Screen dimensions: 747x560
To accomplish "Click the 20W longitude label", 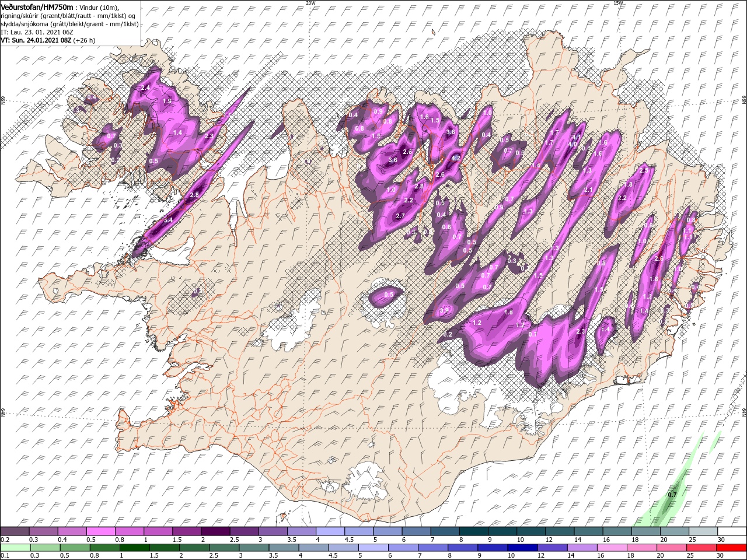I will (x=310, y=3).
